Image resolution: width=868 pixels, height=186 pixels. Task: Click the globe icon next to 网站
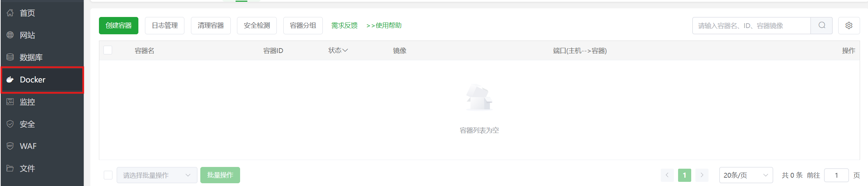[x=10, y=35]
